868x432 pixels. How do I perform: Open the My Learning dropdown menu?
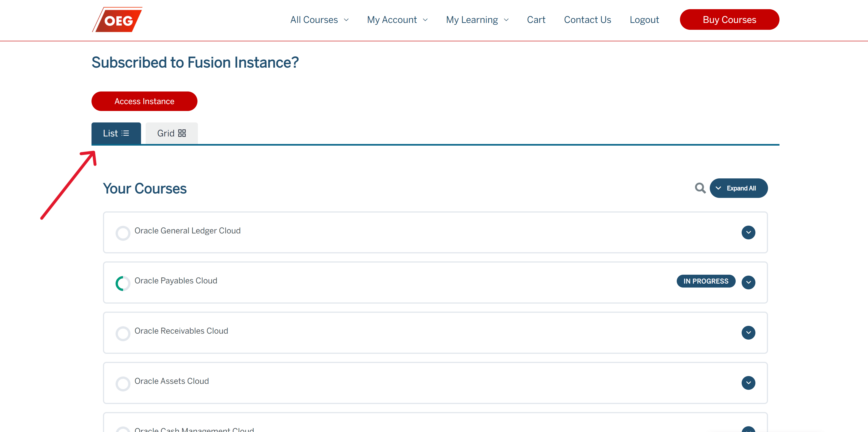coord(477,20)
